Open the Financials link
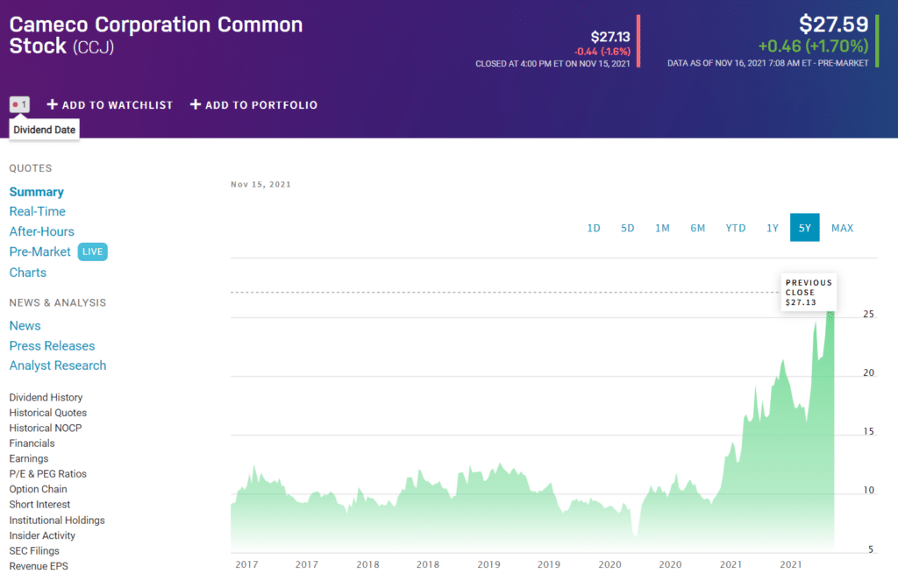Viewport: 898px width, 588px height. pos(32,443)
